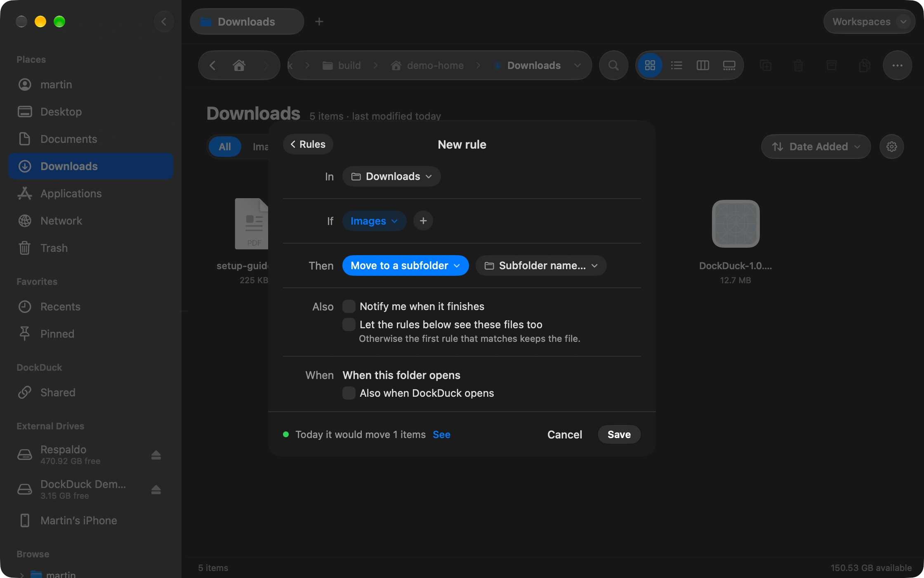Open Recents in Favorites
Viewport: 924px width, 578px height.
coord(91,307)
